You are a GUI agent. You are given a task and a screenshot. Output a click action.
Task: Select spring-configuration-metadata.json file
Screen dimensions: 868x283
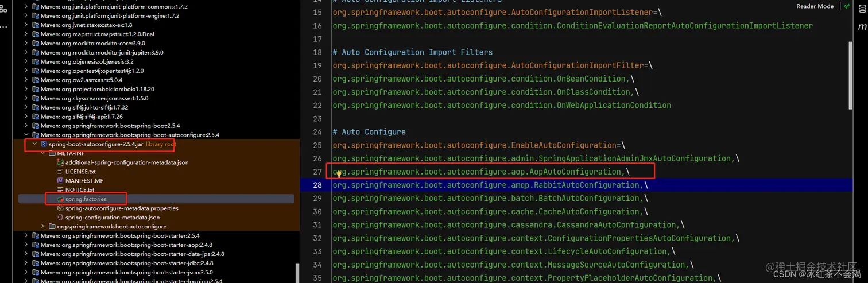pyautogui.click(x=113, y=217)
